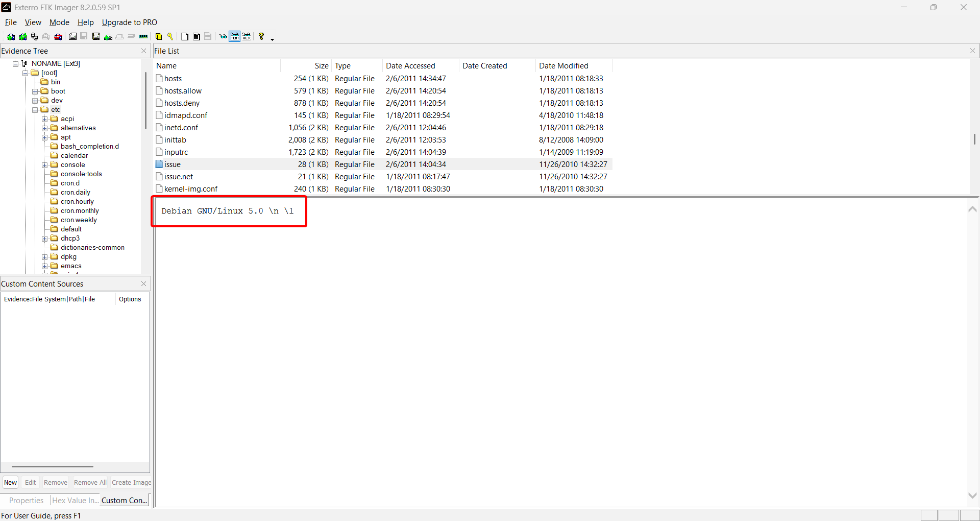The height and width of the screenshot is (521, 980).
Task: Click Add to Custom Content Image icon
Action: pyautogui.click(x=108, y=37)
